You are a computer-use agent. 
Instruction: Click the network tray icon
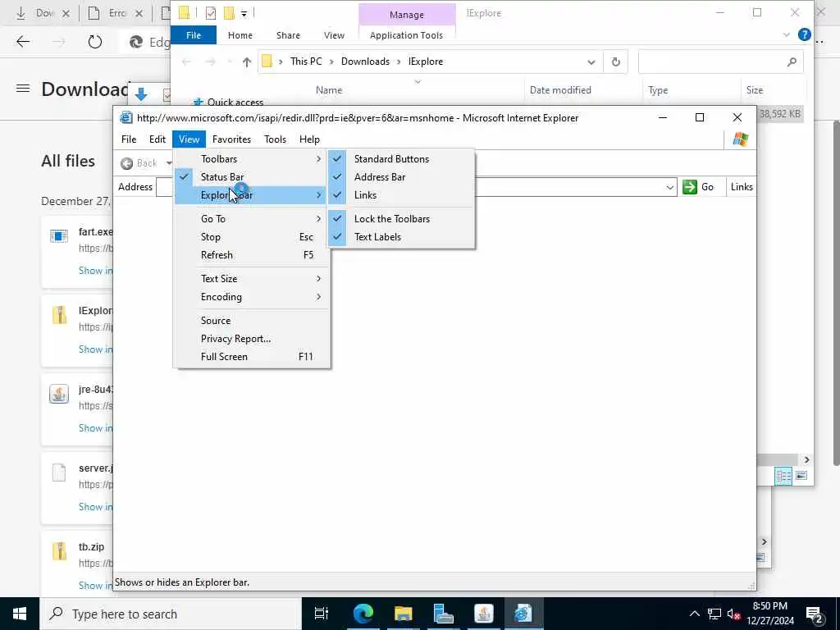(x=714, y=614)
